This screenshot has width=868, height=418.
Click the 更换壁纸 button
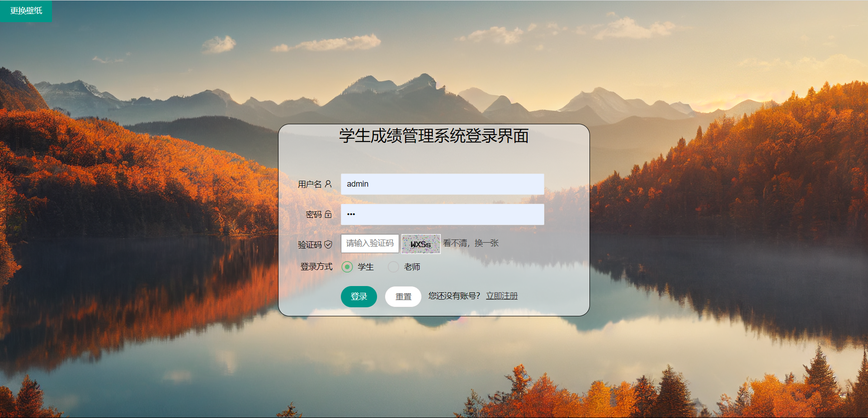(26, 11)
